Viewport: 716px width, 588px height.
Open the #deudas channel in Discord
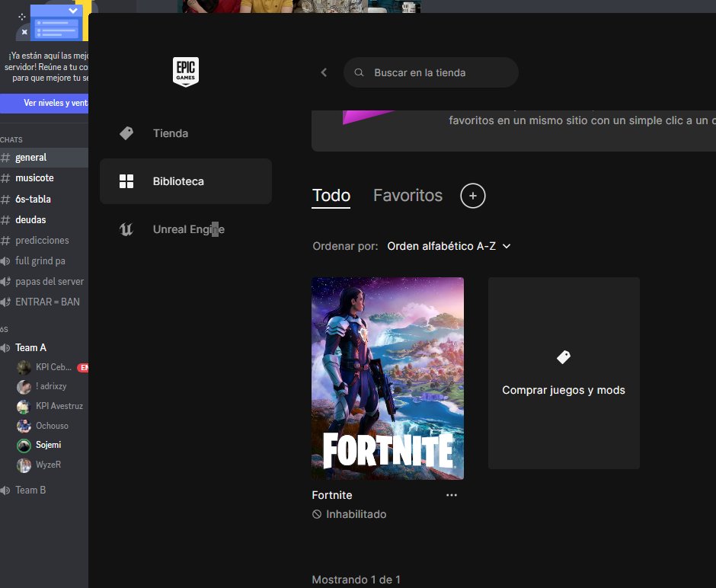tap(44, 219)
